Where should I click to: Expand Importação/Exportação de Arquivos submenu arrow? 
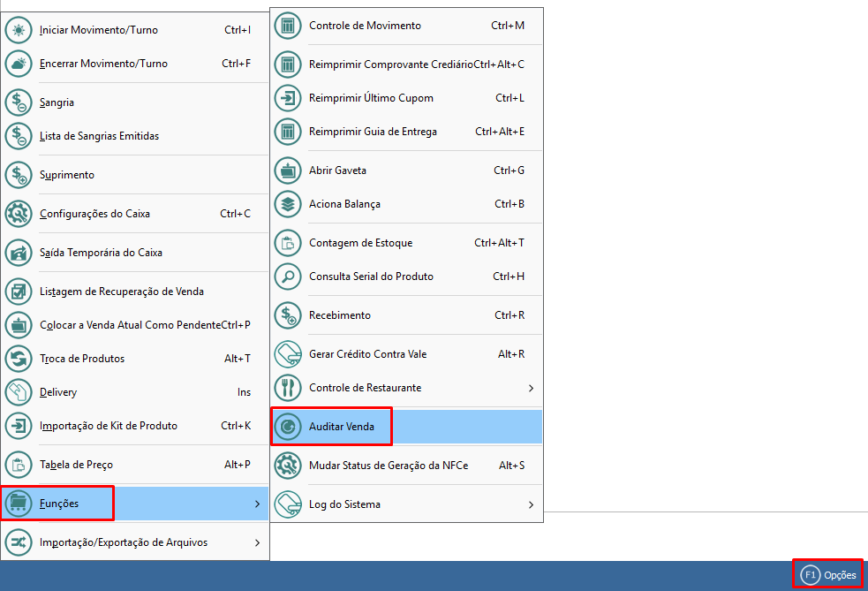pos(257,542)
